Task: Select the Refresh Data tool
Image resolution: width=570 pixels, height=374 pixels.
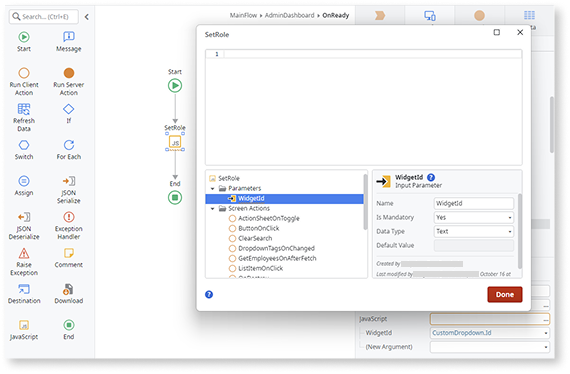Action: (24, 117)
